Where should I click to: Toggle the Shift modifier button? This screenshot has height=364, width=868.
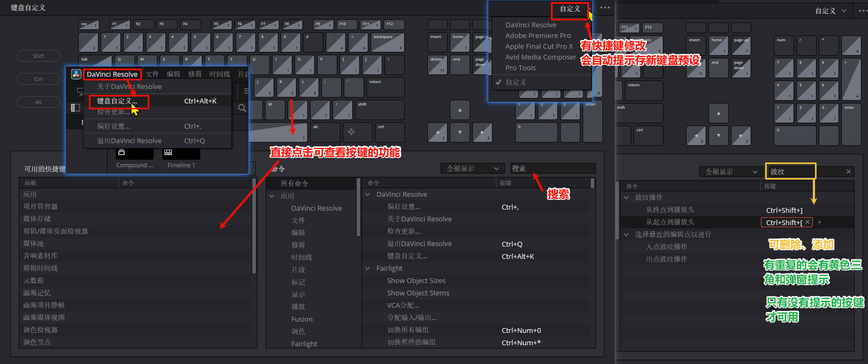39,56
